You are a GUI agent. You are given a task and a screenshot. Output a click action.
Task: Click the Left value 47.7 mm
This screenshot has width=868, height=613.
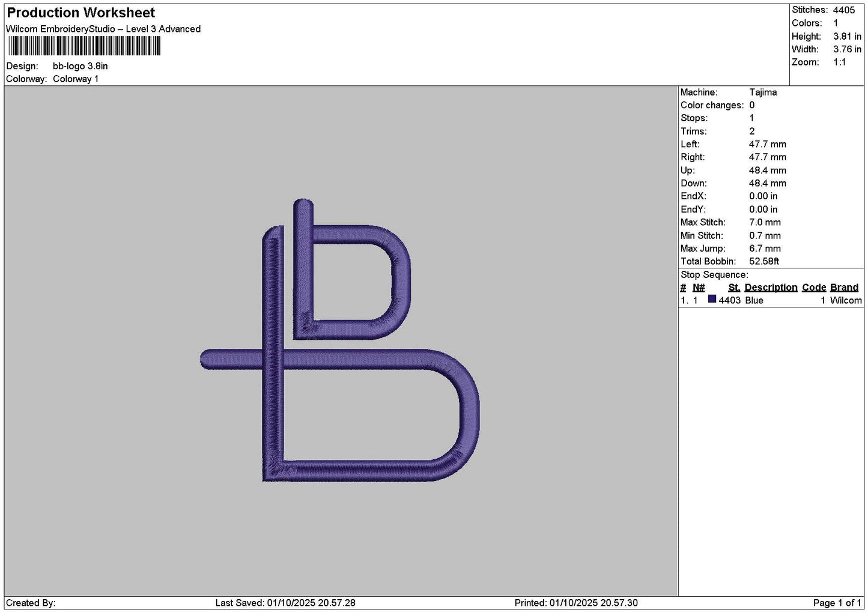768,144
